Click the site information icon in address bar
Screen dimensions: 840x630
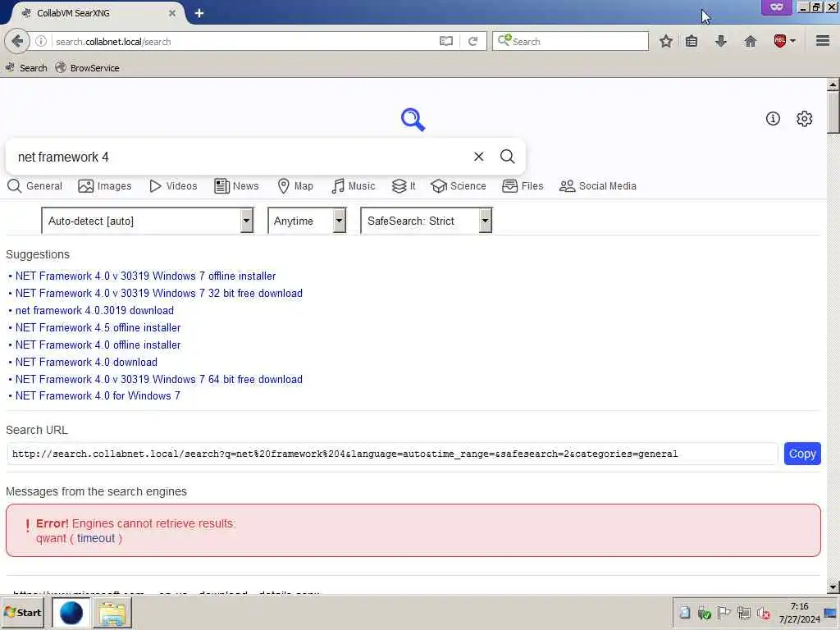click(41, 41)
